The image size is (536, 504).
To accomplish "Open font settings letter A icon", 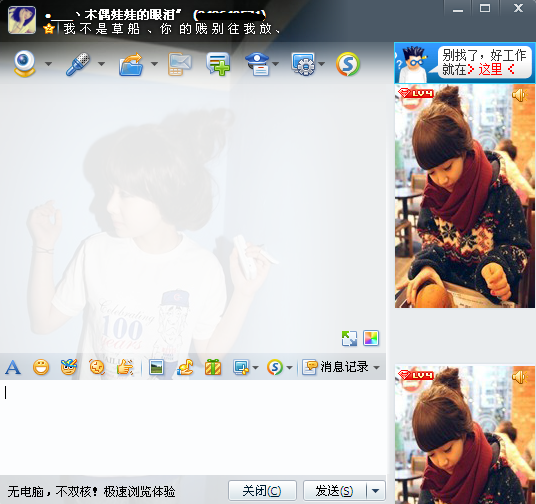I will click(x=13, y=368).
